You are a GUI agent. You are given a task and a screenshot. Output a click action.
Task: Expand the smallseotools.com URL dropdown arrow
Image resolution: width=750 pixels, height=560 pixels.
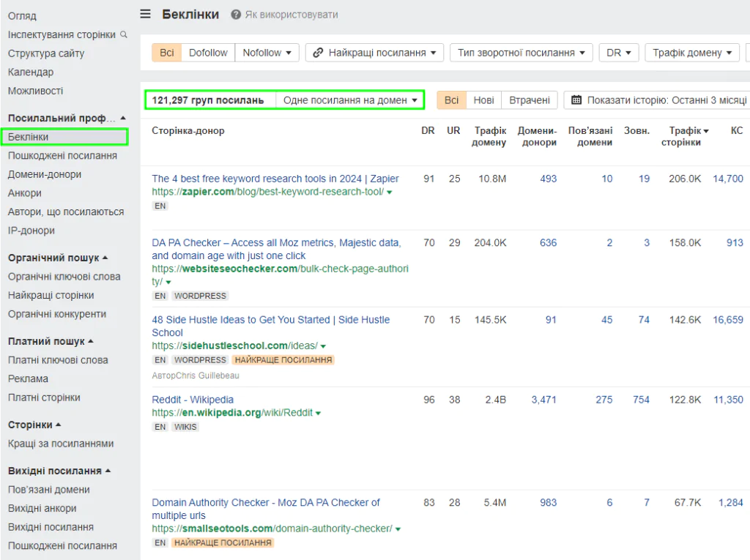398,529
